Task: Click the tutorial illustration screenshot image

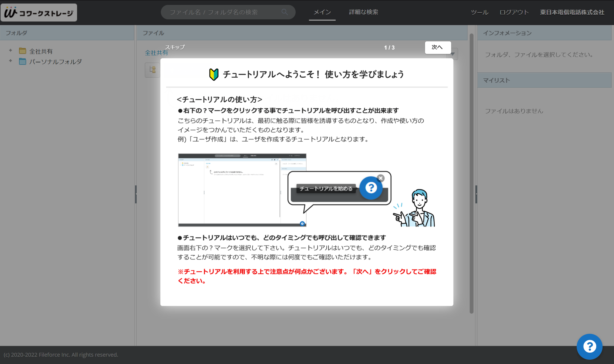Action: 242,190
